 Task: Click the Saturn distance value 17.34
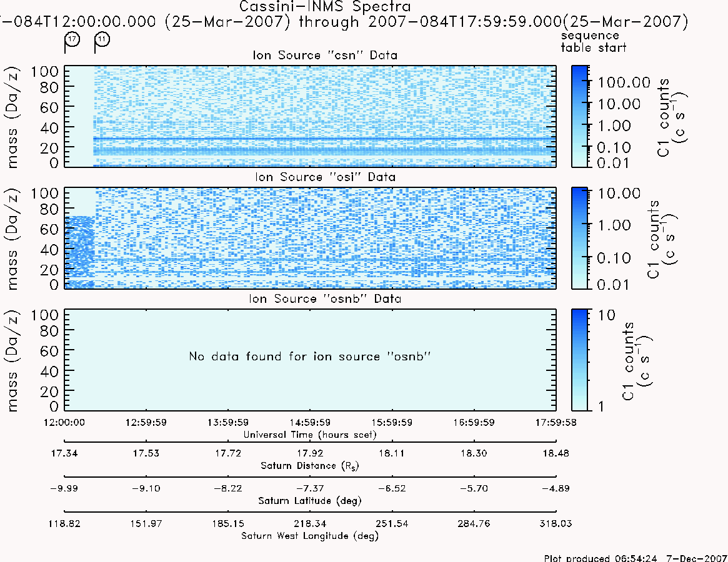click(64, 453)
